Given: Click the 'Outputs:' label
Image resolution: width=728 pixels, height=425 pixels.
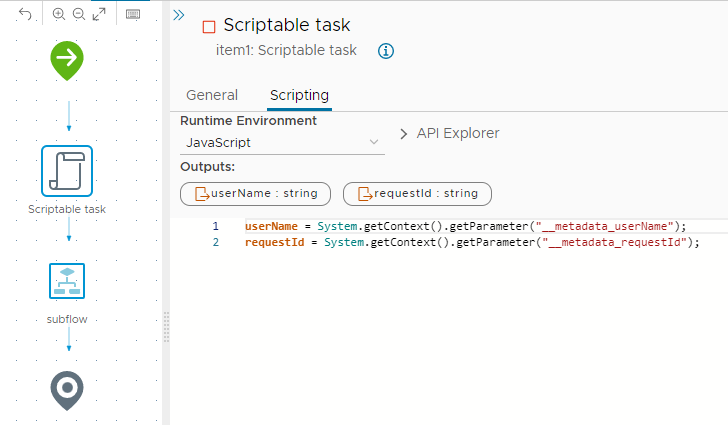Looking at the screenshot, I should (x=208, y=167).
